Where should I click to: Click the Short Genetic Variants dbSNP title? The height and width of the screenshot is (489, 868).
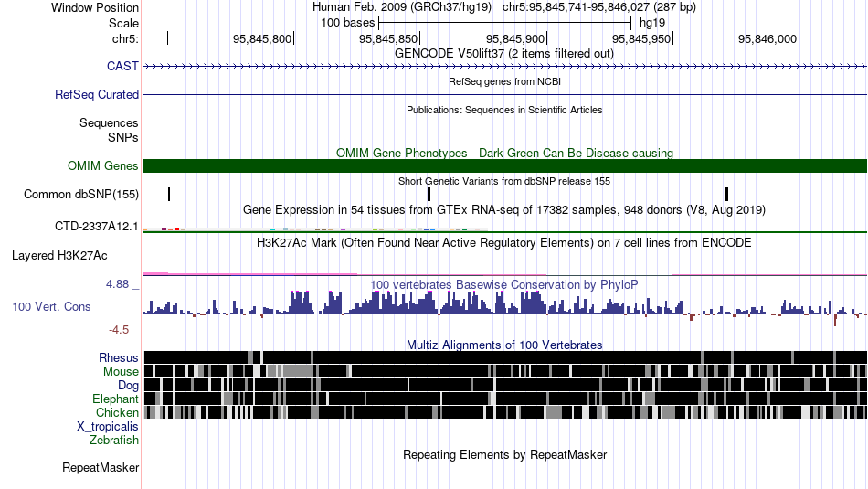coord(504,181)
